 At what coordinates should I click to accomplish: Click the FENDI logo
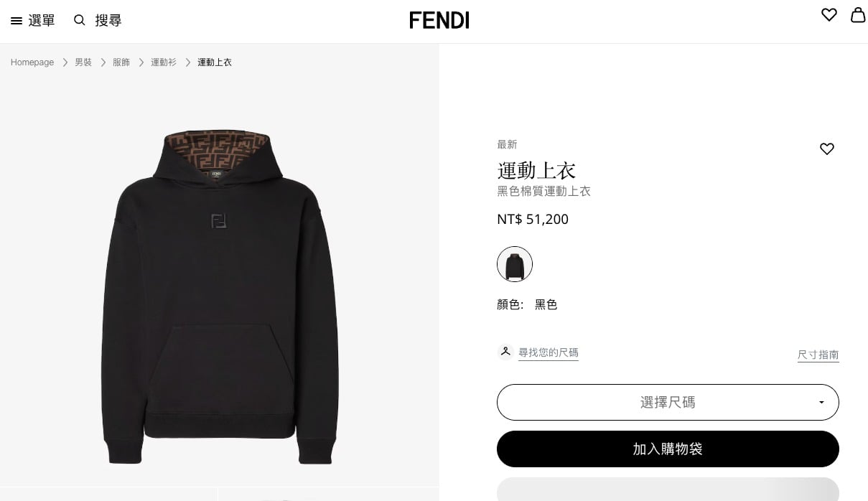[x=439, y=20]
